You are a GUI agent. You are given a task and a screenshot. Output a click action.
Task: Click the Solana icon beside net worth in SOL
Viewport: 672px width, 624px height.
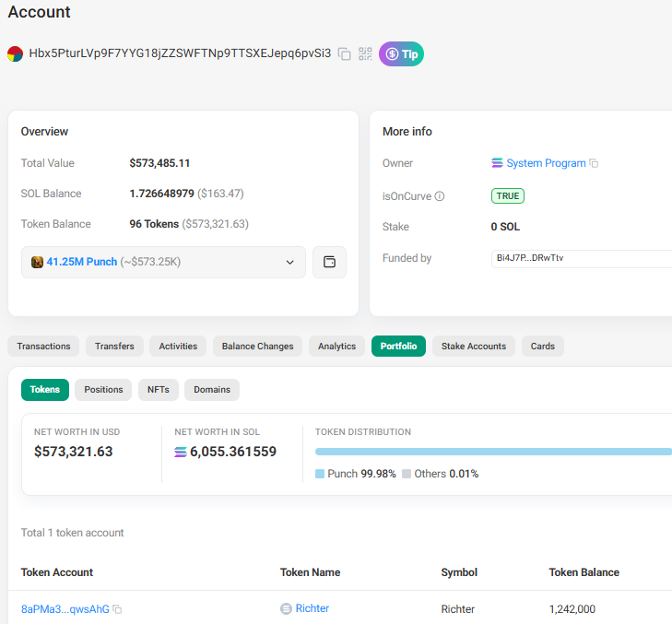tap(181, 452)
